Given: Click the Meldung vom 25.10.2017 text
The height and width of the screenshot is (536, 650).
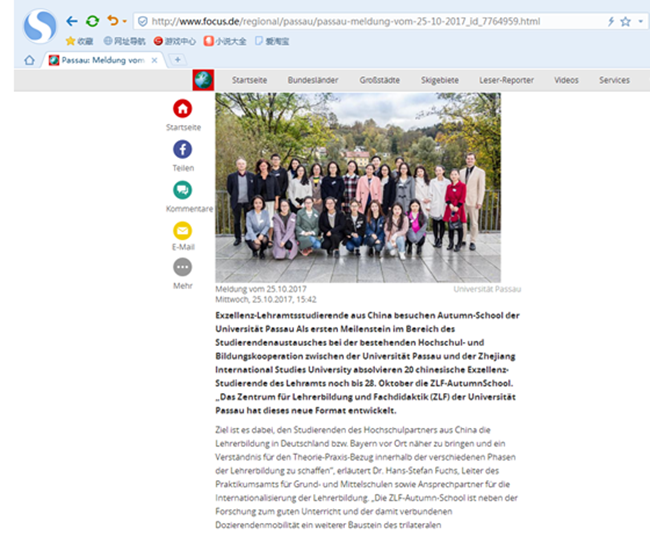Looking at the screenshot, I should pos(261,289).
